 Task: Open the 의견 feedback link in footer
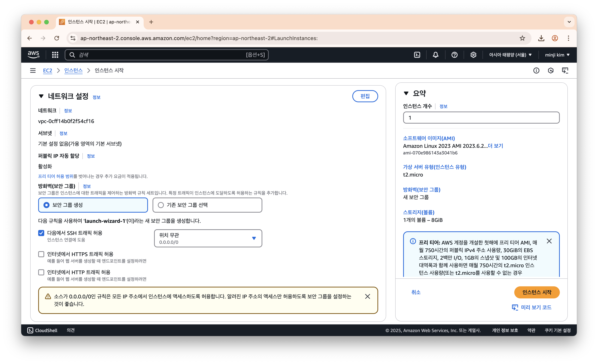[x=71, y=330]
